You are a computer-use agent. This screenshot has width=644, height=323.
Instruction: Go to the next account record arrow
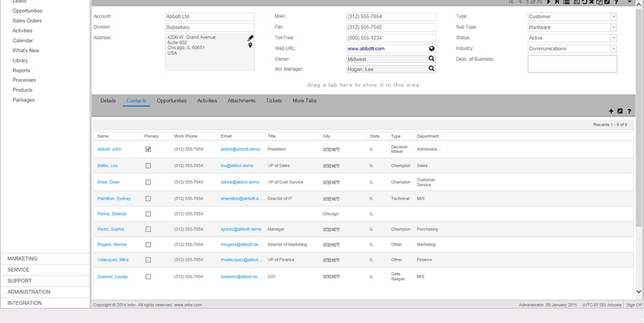pos(548,2)
